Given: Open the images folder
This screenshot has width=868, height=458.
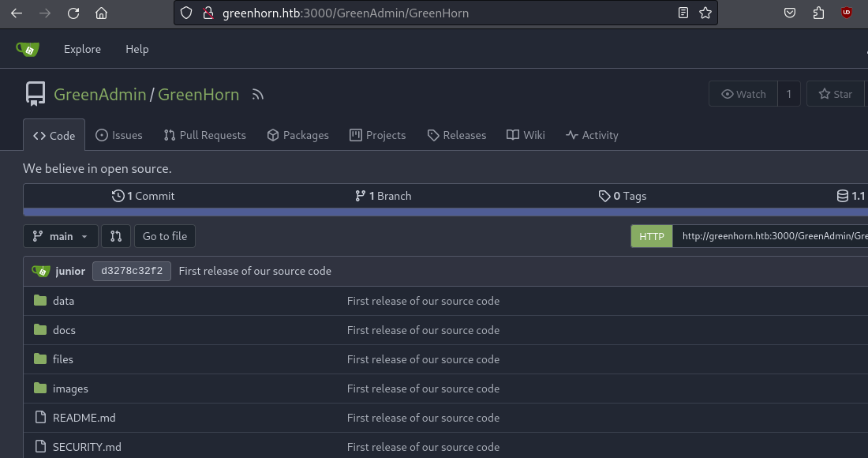Looking at the screenshot, I should (70, 389).
